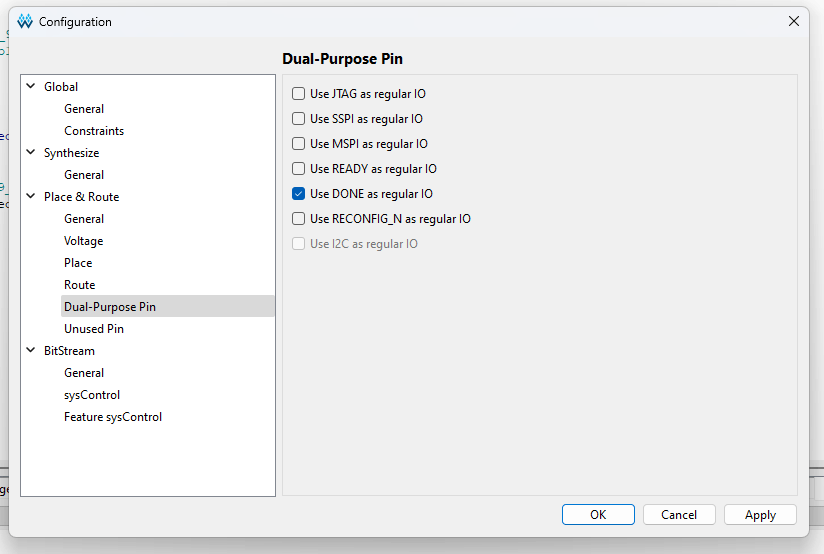Screen dimensions: 824x554
Task: Collapse the Synthesize tree section
Action: (x=31, y=152)
